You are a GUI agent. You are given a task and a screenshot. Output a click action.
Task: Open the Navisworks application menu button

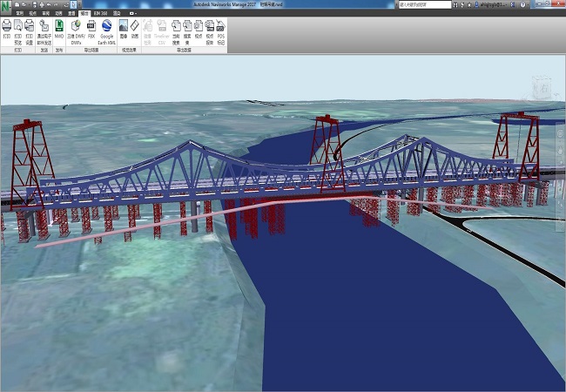point(5,5)
